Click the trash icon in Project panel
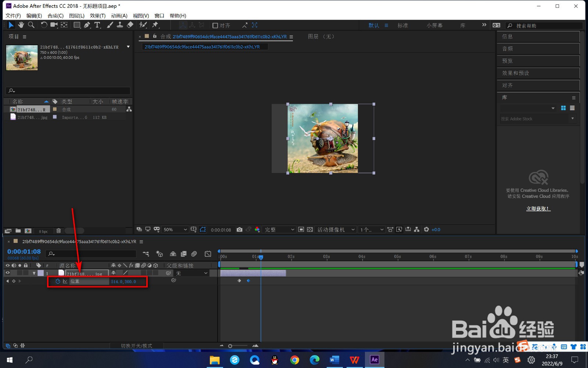 tap(58, 231)
